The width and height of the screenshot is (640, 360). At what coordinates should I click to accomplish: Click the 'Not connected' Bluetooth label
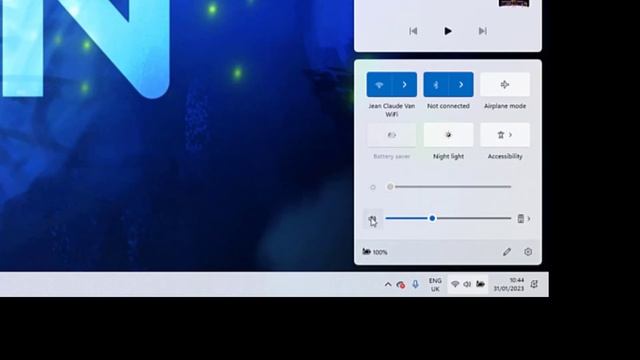pyautogui.click(x=448, y=106)
